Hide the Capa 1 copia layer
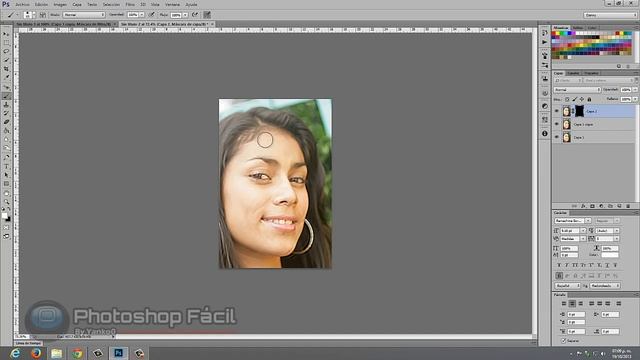 click(x=557, y=124)
